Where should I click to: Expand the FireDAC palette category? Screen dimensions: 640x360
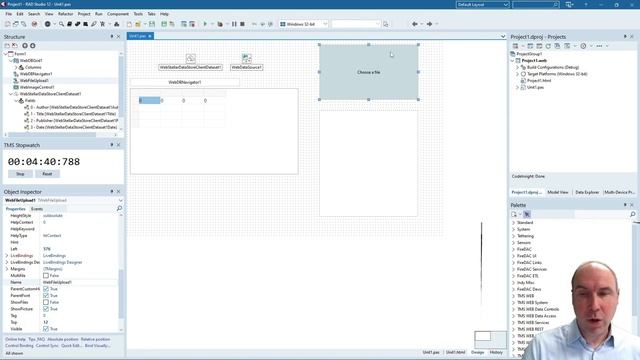point(513,249)
